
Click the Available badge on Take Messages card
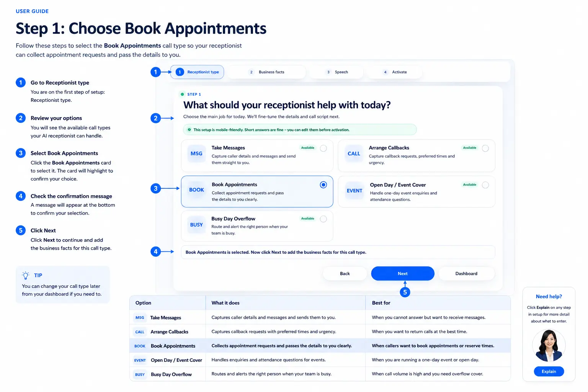pos(307,148)
